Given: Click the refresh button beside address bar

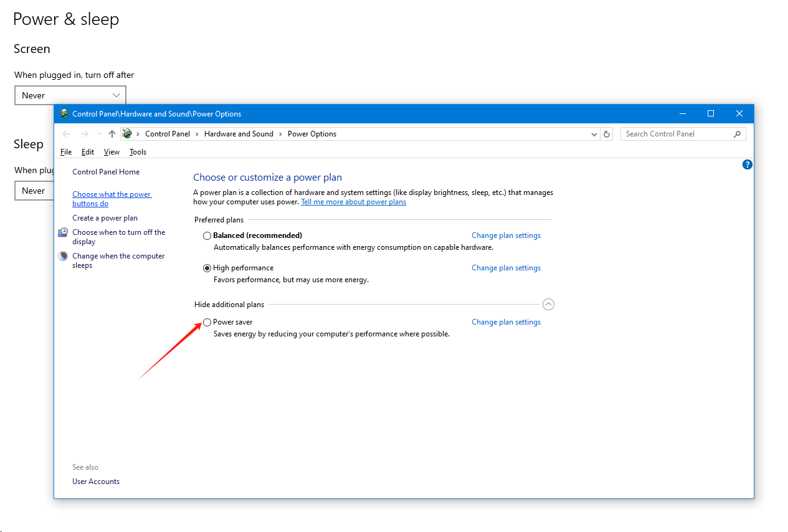Looking at the screenshot, I should click(607, 134).
